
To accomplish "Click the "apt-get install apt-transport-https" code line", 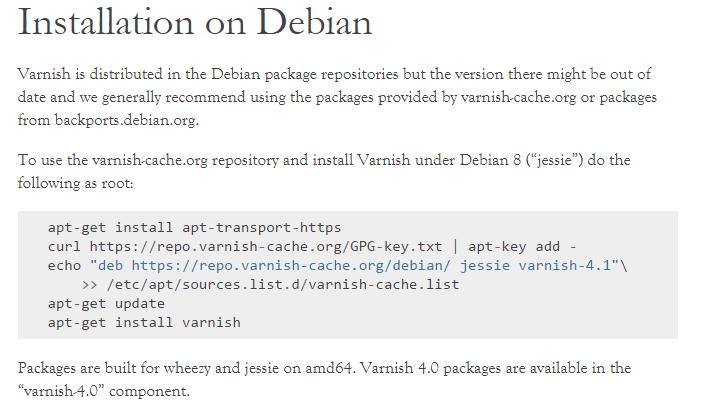I will [194, 227].
